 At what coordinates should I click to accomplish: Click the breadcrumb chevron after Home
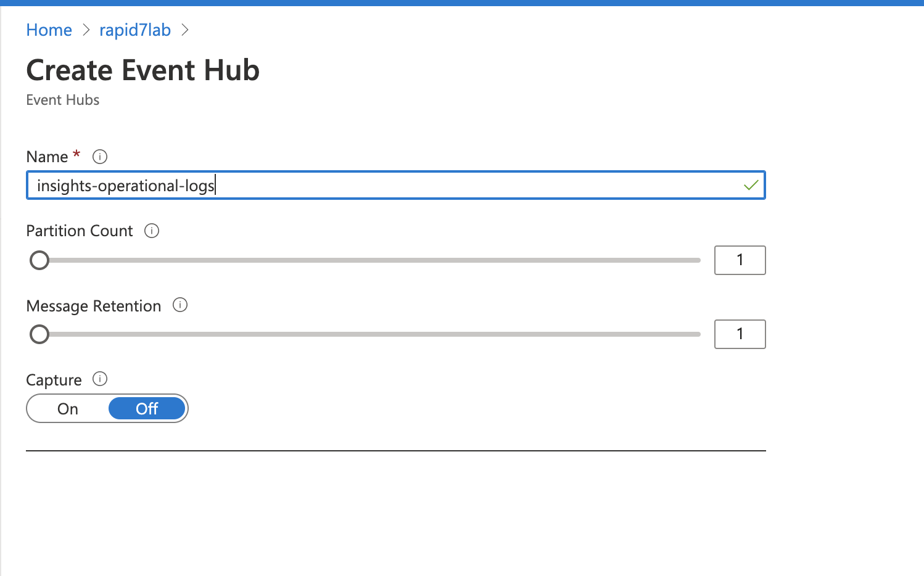pos(86,30)
